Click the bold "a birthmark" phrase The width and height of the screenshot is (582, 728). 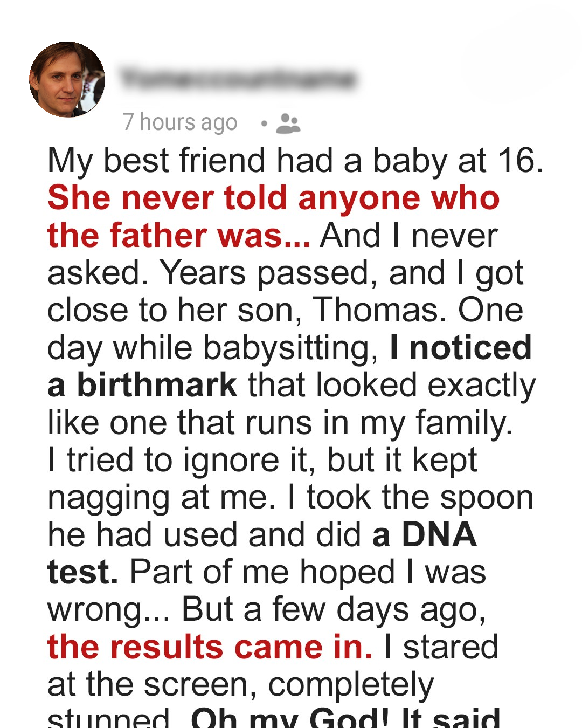[142, 385]
